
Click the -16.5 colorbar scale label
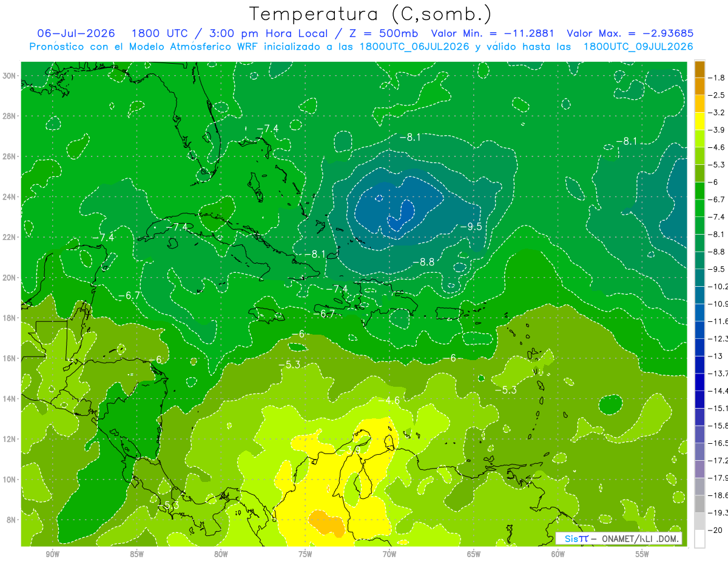click(x=717, y=443)
